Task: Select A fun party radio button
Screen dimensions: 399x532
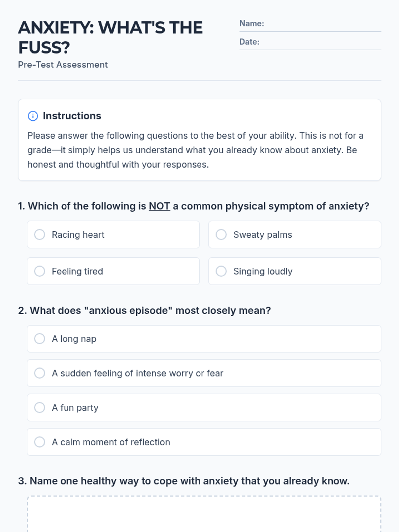Action: click(40, 408)
